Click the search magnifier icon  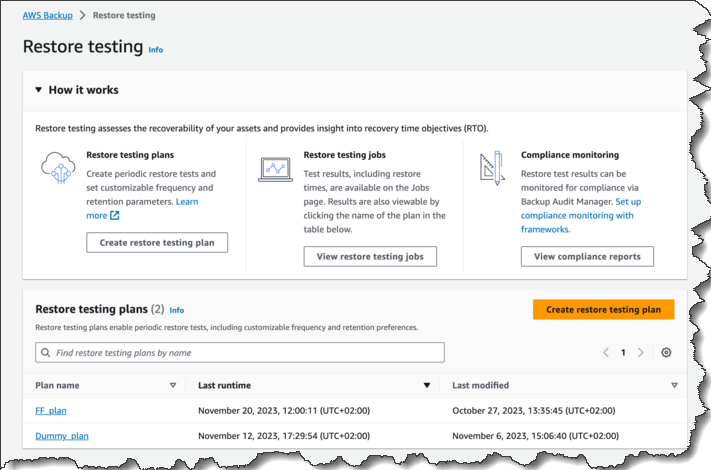point(45,353)
